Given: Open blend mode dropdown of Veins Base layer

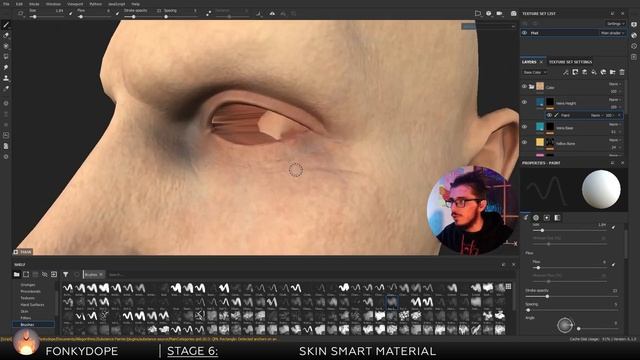Looking at the screenshot, I should [x=615, y=124].
